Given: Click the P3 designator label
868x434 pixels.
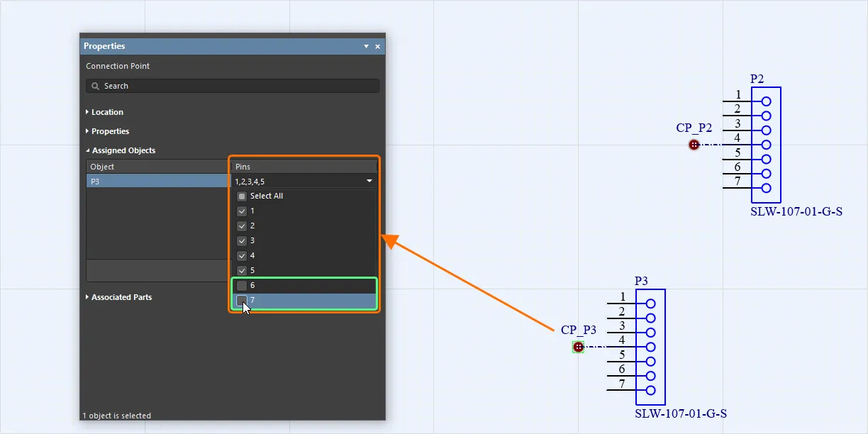Looking at the screenshot, I should click(x=642, y=281).
